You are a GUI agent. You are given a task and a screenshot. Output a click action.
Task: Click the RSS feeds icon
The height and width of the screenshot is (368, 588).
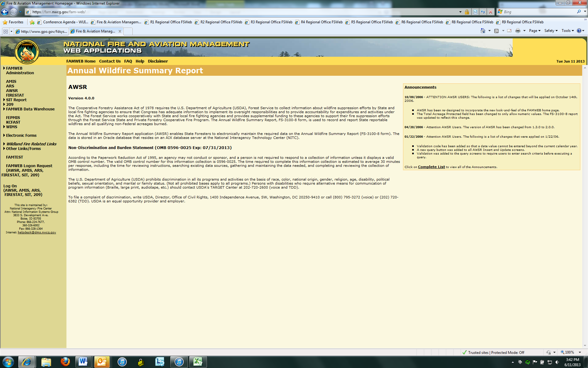[496, 31]
